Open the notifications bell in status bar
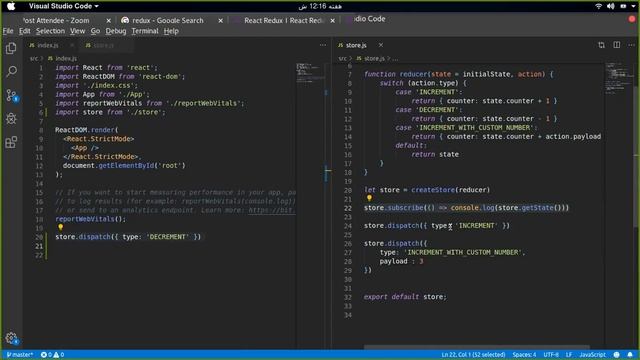 click(630, 355)
